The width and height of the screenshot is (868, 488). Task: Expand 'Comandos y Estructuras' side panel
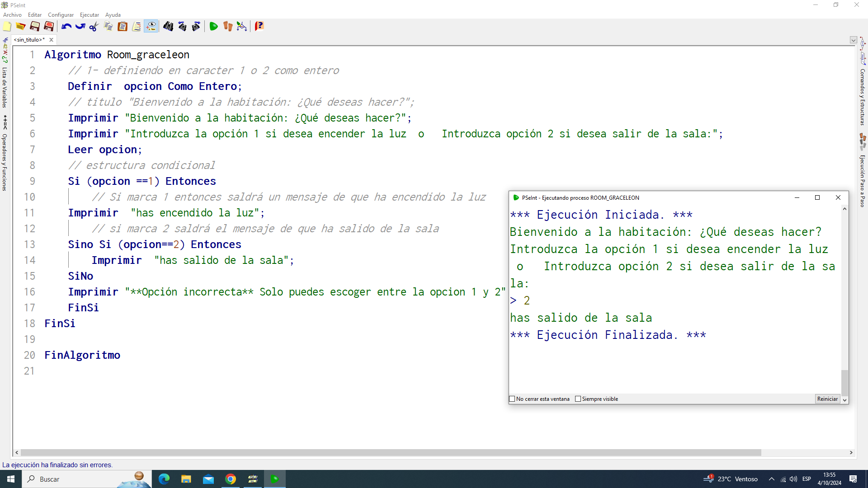pyautogui.click(x=863, y=97)
